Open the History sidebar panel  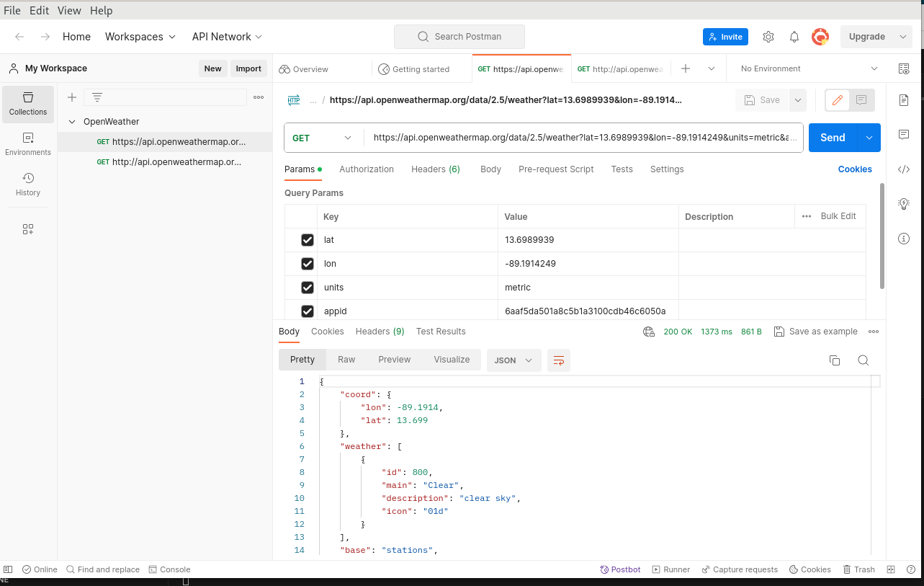pyautogui.click(x=28, y=185)
